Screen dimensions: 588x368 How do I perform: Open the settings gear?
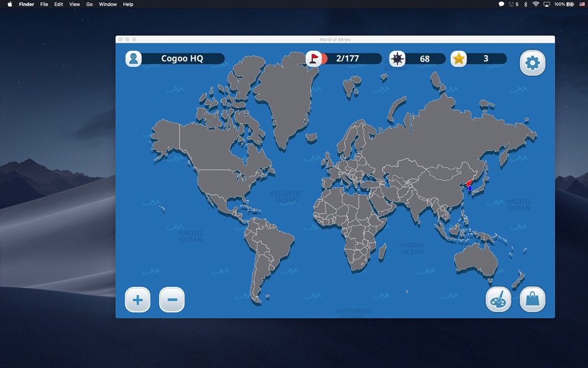coord(532,62)
